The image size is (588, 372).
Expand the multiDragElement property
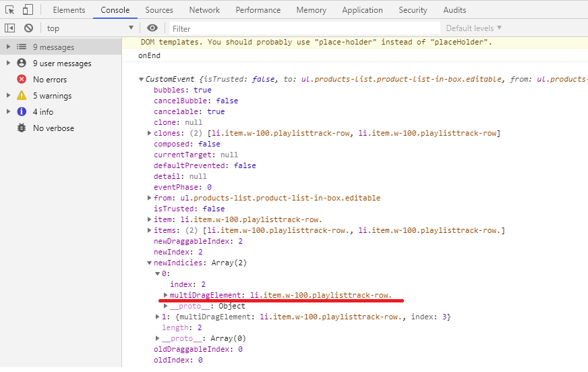click(165, 295)
